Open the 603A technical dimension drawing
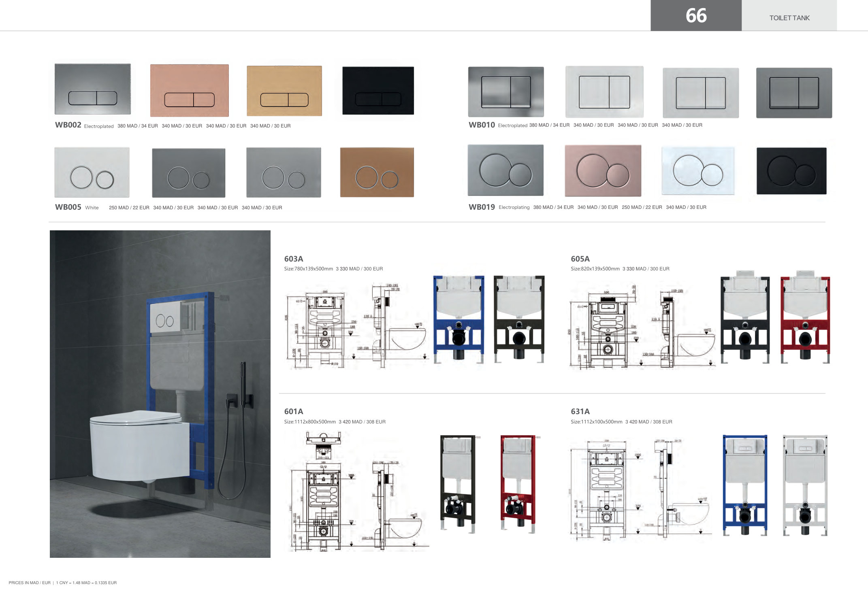868x589 pixels. tap(356, 326)
